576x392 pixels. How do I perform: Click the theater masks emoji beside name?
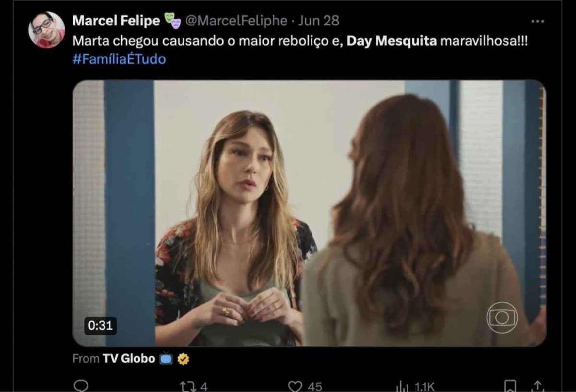coord(172,20)
